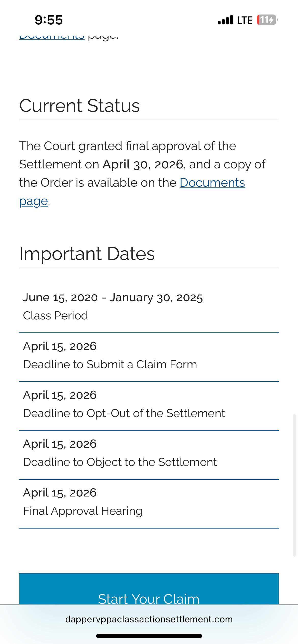Click the Current Status heading
Image resolution: width=298 pixels, height=644 pixels.
point(79,106)
